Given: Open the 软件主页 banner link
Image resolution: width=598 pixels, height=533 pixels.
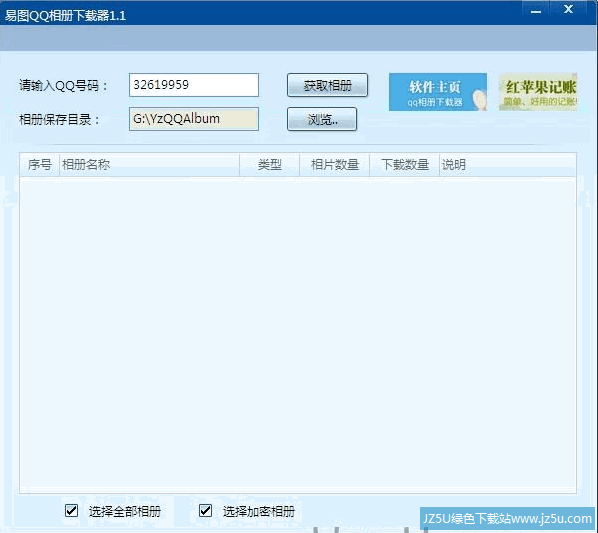Looking at the screenshot, I should pyautogui.click(x=438, y=92).
